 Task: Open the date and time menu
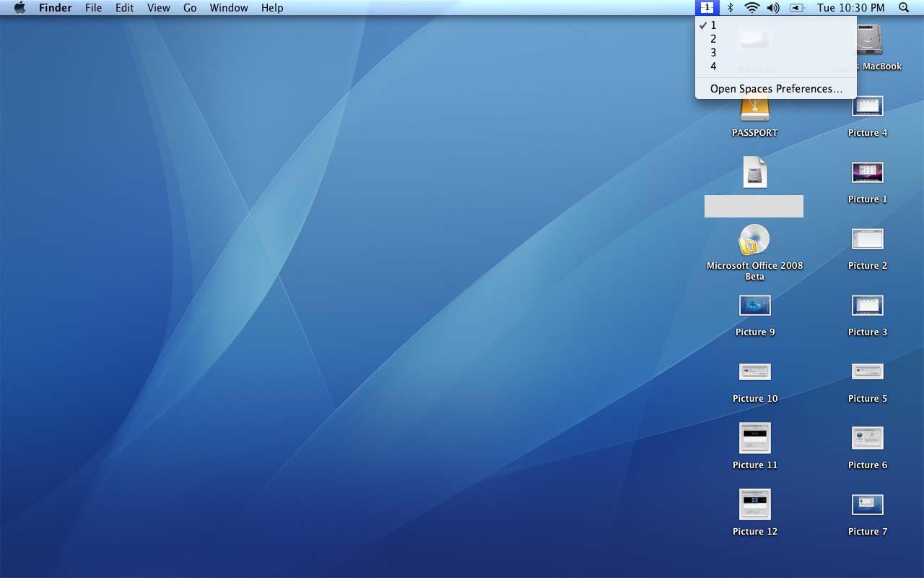pos(850,8)
